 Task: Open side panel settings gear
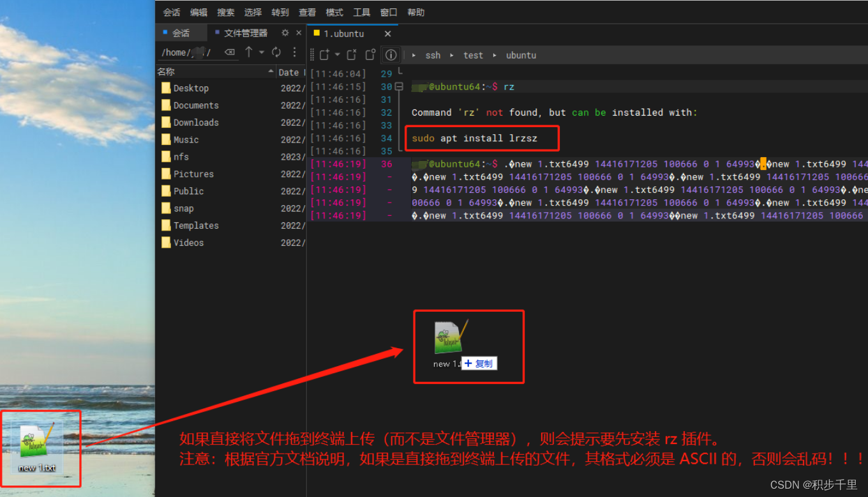coord(285,33)
